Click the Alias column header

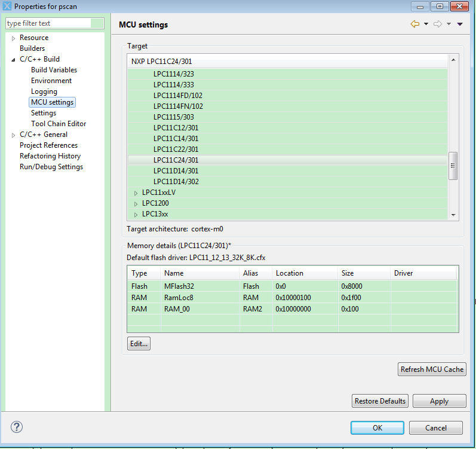coord(256,273)
